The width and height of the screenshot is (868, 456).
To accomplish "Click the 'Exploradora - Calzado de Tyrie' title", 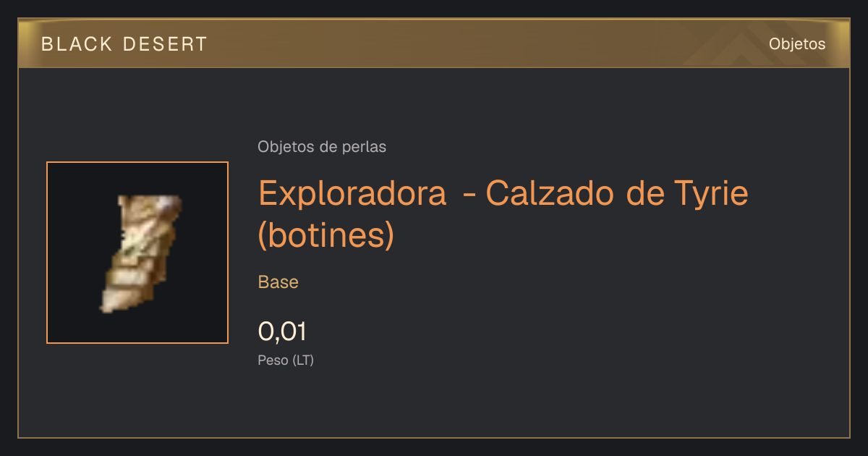I will coord(503,193).
